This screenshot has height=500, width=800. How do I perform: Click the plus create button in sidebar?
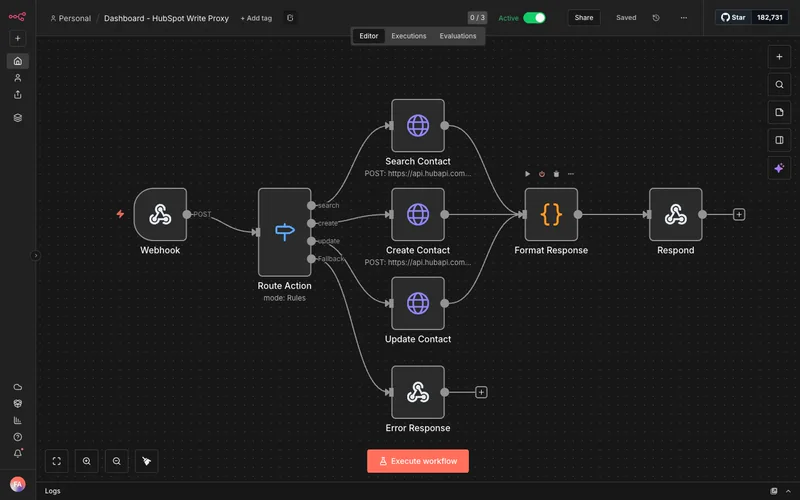[17, 38]
